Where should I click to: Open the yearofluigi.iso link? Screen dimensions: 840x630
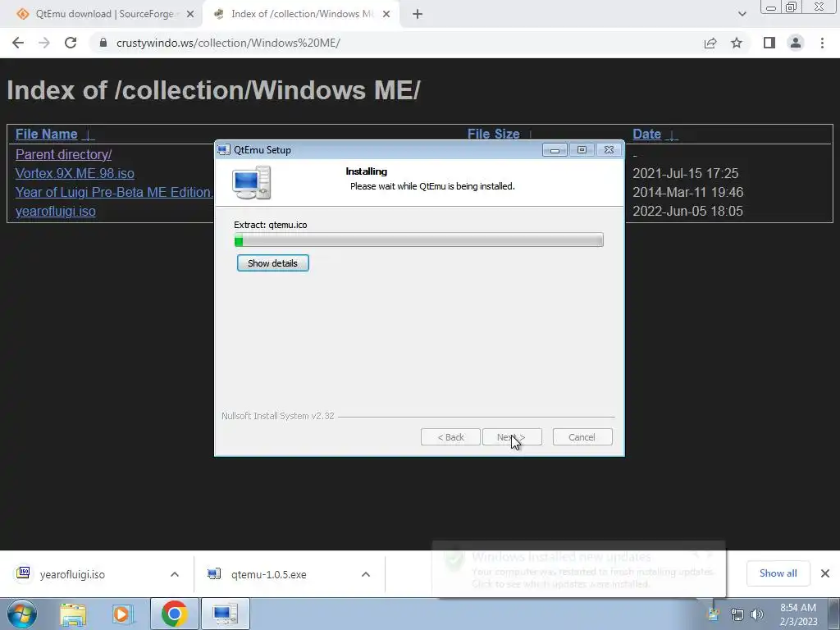[x=56, y=211]
